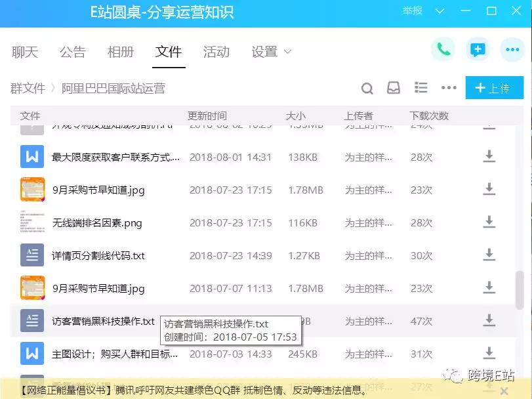Open the gray ellipsis file options
Image resolution: width=532 pixels, height=399 pixels.
click(x=449, y=88)
